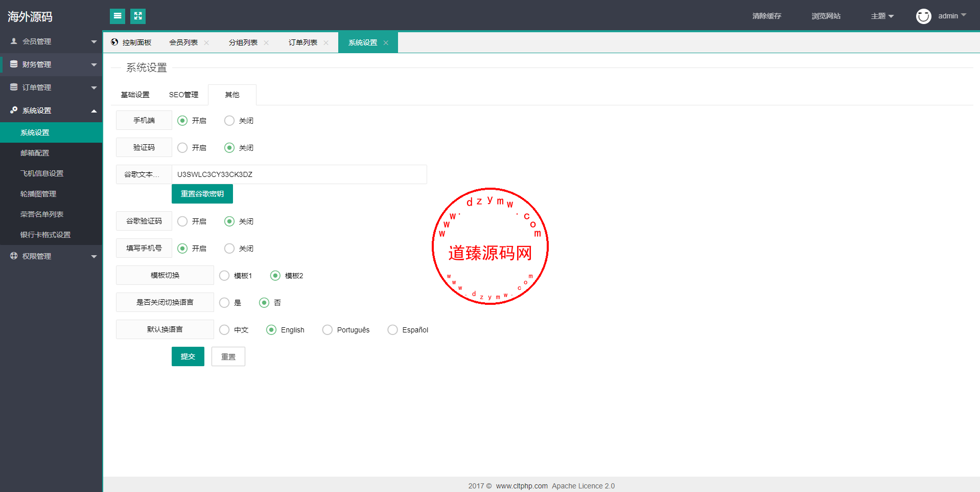Click 清除缓存 in the top bar
This screenshot has height=492, width=980.
click(x=766, y=16)
